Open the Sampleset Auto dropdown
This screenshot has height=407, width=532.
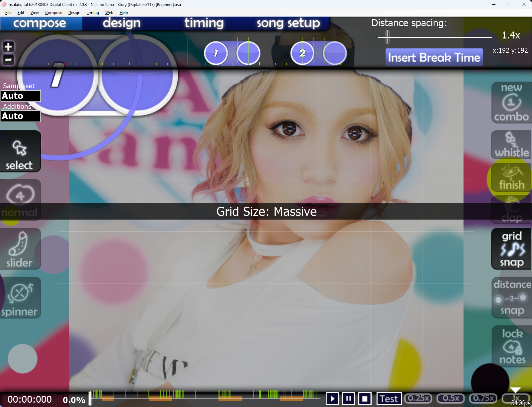pyautogui.click(x=21, y=96)
